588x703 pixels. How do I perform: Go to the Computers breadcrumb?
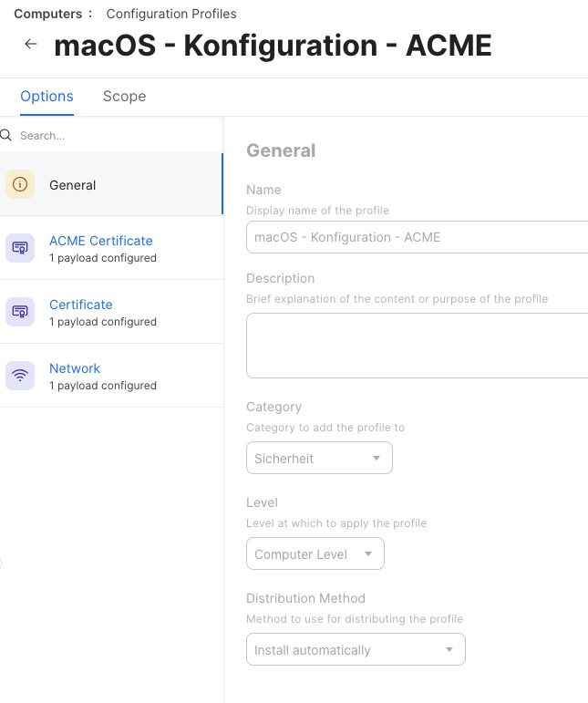point(46,14)
